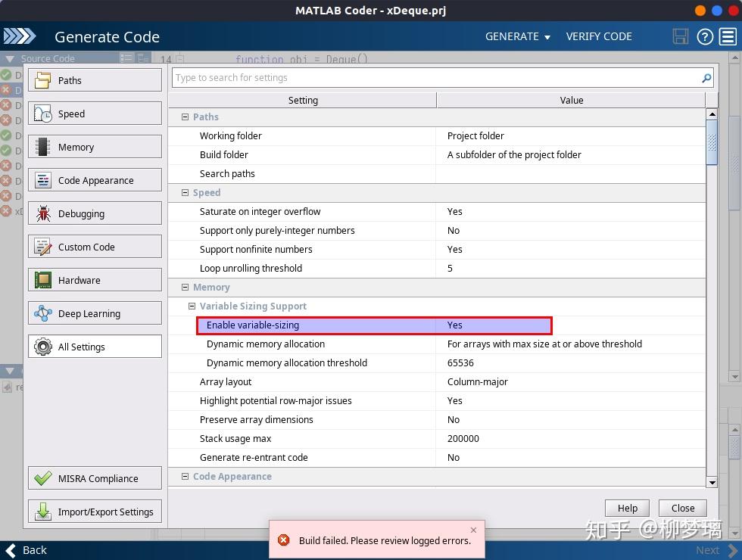This screenshot has width=742, height=560.
Task: Switch to the Custom Code tab
Action: click(95, 247)
